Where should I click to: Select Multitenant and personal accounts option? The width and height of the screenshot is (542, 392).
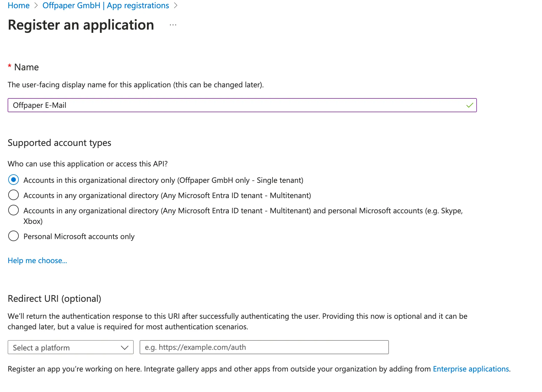pos(13,210)
